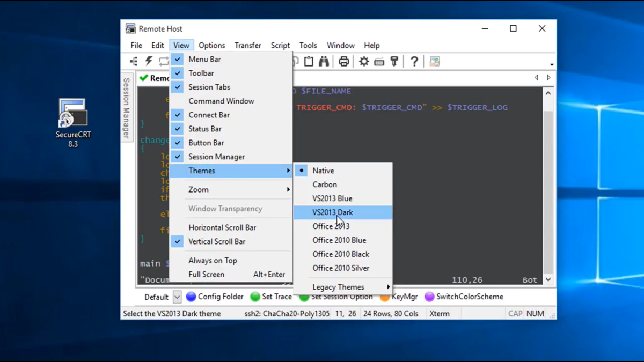
Task: Select the Office 2010 Silver theme
Action: 343,268
